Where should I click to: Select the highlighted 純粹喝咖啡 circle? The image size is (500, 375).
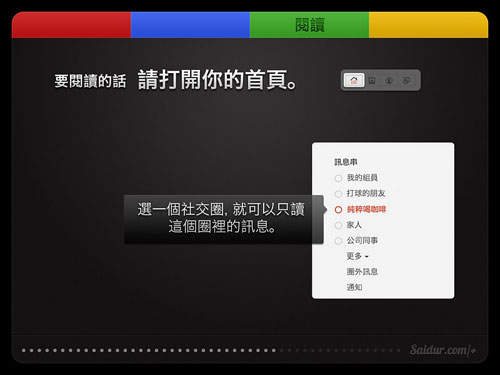pyautogui.click(x=360, y=209)
